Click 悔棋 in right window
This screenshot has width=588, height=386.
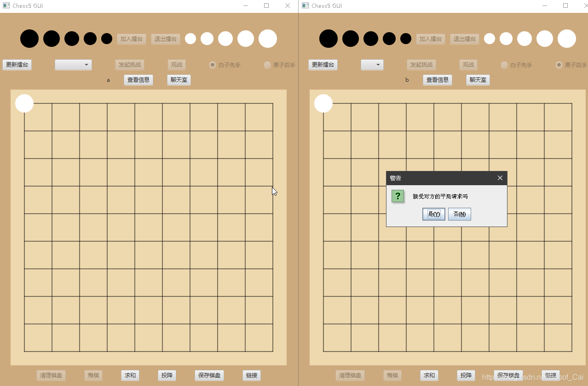click(x=392, y=375)
